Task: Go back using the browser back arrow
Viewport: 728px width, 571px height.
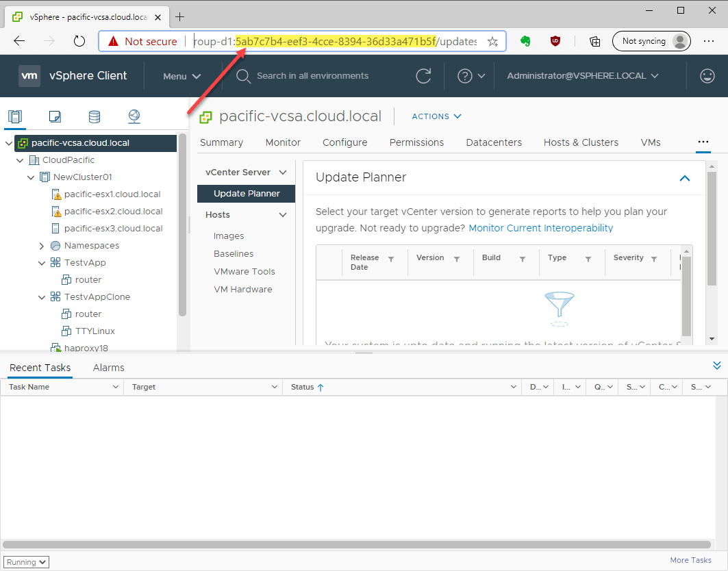Action: coord(19,41)
